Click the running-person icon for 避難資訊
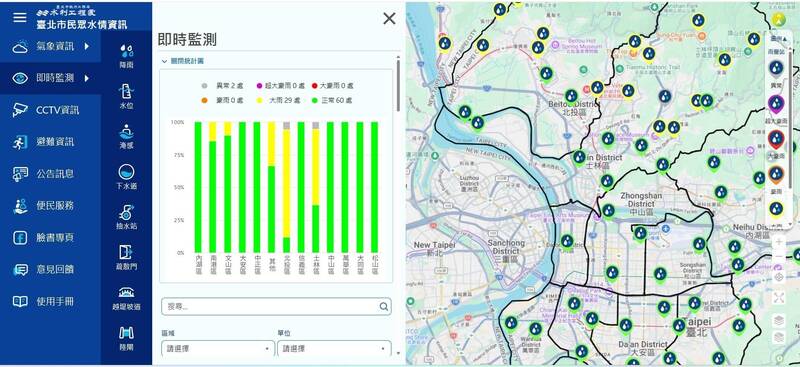The height and width of the screenshot is (367, 800). [20, 142]
